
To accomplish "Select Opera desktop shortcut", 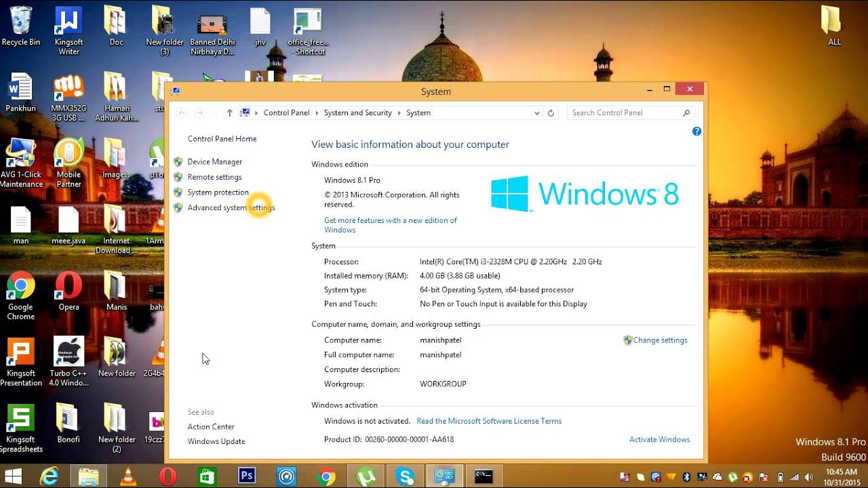I will click(x=68, y=291).
